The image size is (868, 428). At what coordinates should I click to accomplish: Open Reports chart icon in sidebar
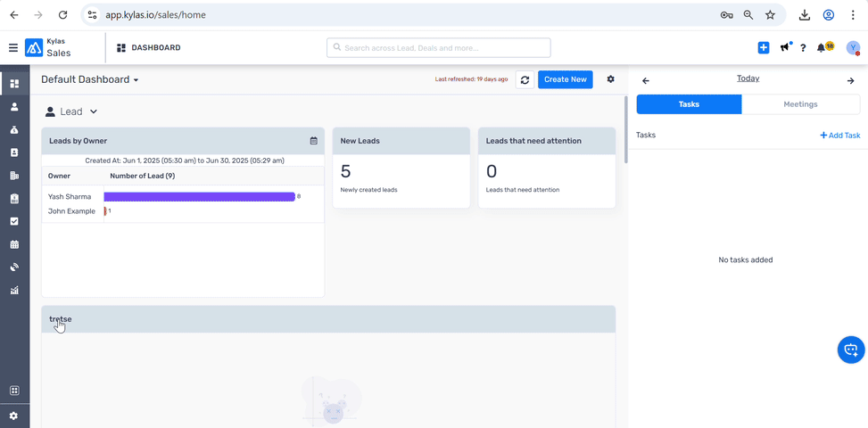(14, 290)
